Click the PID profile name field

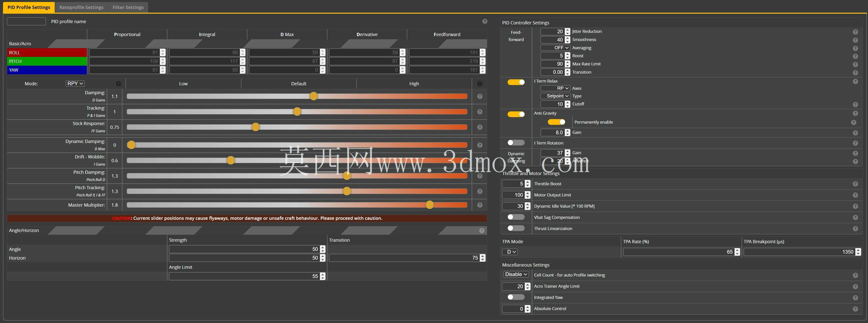(x=26, y=21)
